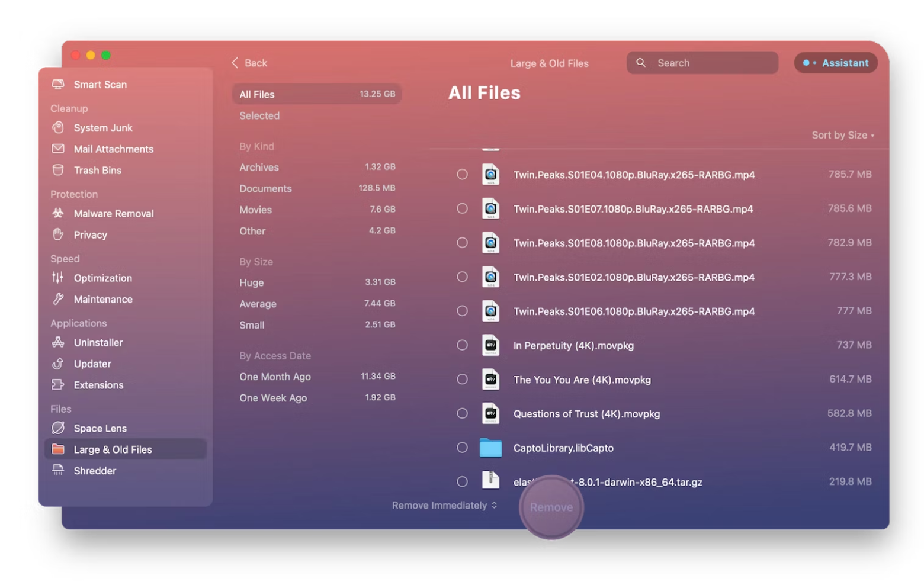
Task: Click the Twin.Peaks.S01E08 video file icon
Action: [490, 243]
